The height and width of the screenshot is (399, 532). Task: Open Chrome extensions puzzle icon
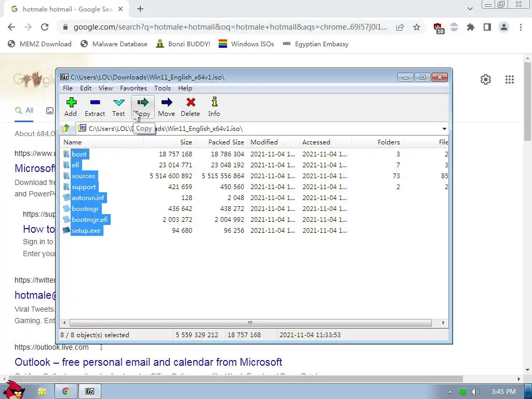(x=471, y=27)
